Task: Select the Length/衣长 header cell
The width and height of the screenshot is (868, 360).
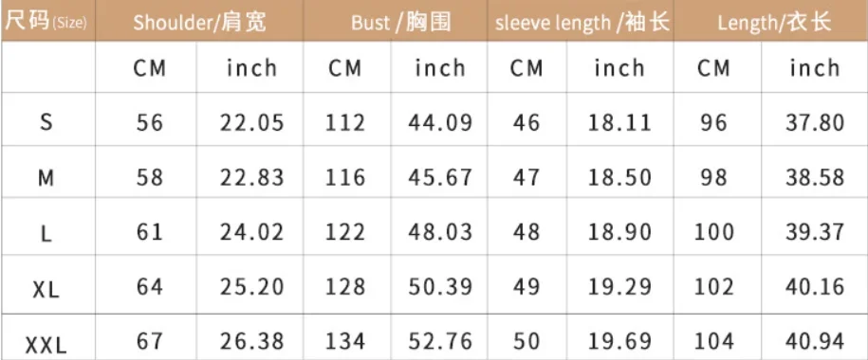Action: (770, 21)
